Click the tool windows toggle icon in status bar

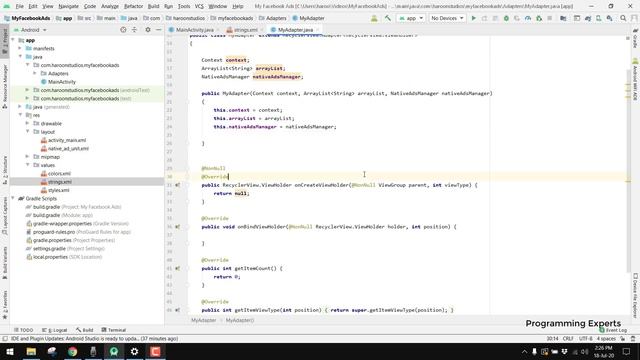(5, 339)
